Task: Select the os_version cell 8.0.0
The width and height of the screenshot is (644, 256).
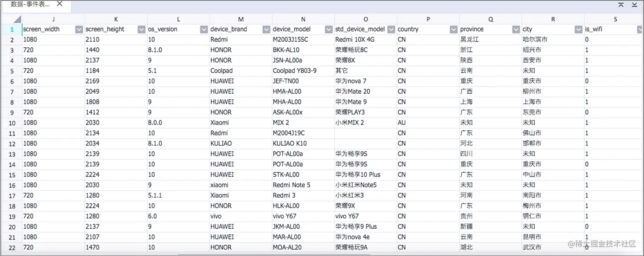Action: point(178,123)
